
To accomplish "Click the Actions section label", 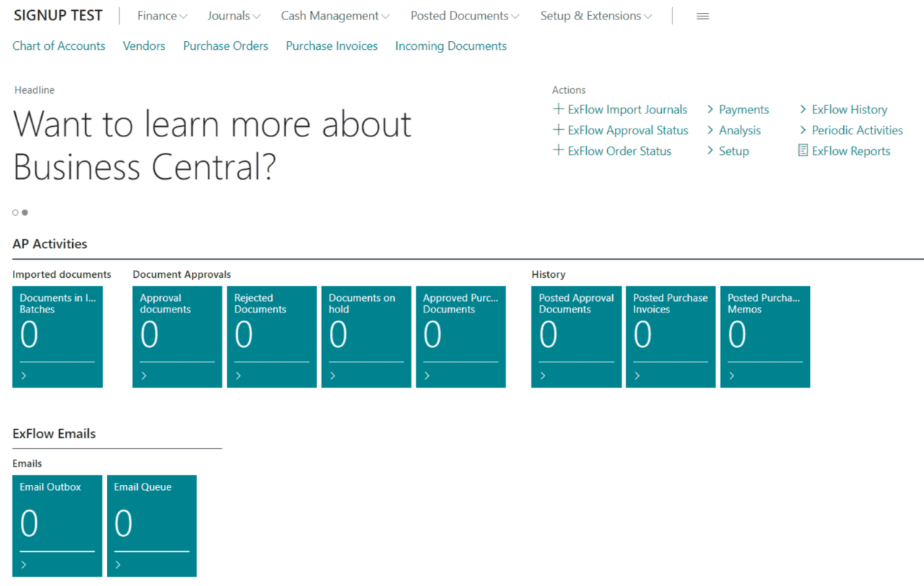I will tap(569, 90).
